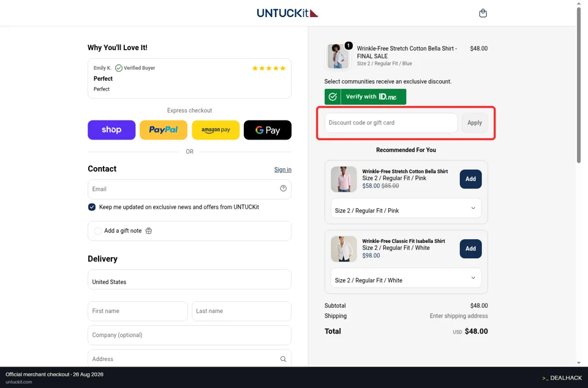Toggle the exclusive news and offers checkbox
Screen dimensions: 588x388
point(92,207)
